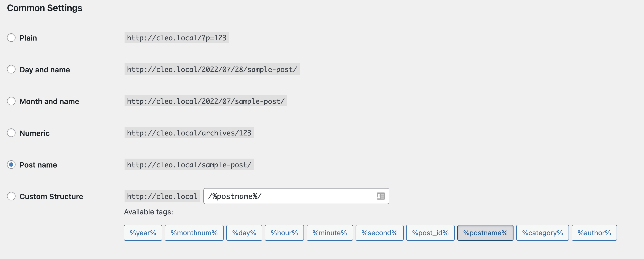Select the Month and name option
The height and width of the screenshot is (259, 644).
11,101
